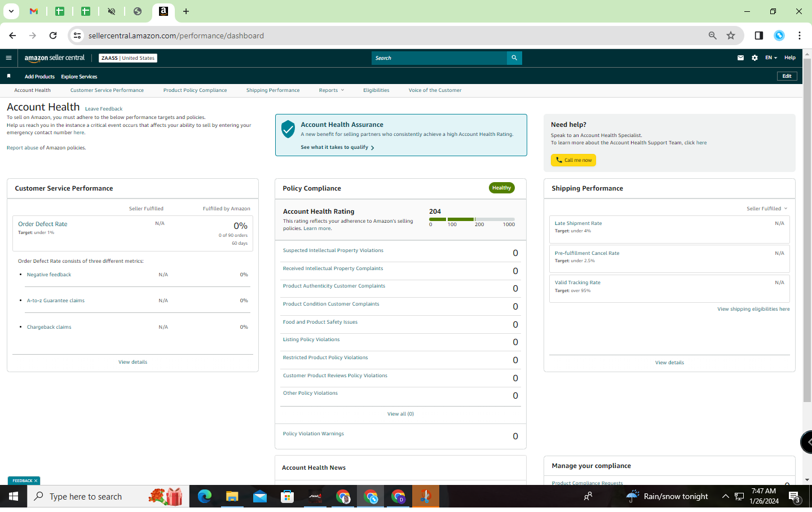Open the Mail app from the taskbar
Screen dimensions: 812x512
click(260, 496)
